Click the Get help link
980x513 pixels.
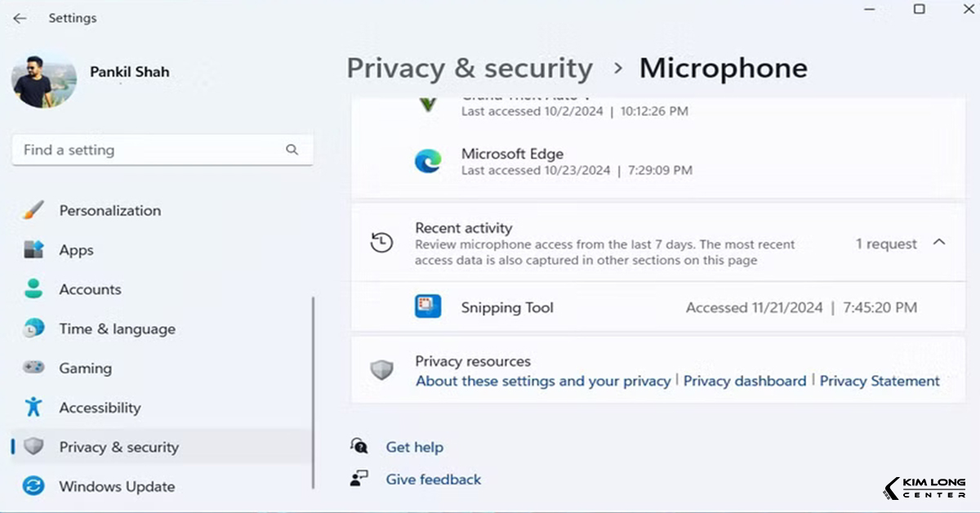(414, 448)
